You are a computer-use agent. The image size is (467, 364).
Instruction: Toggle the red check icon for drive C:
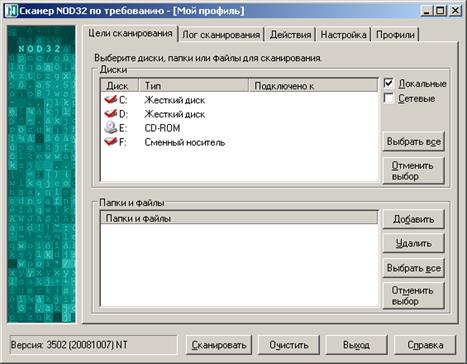click(x=110, y=99)
